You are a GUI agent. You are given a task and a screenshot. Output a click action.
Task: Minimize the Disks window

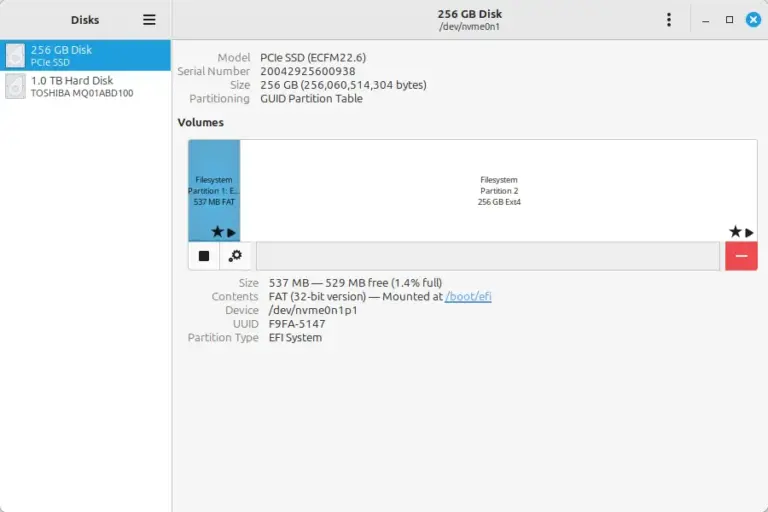[x=705, y=20]
